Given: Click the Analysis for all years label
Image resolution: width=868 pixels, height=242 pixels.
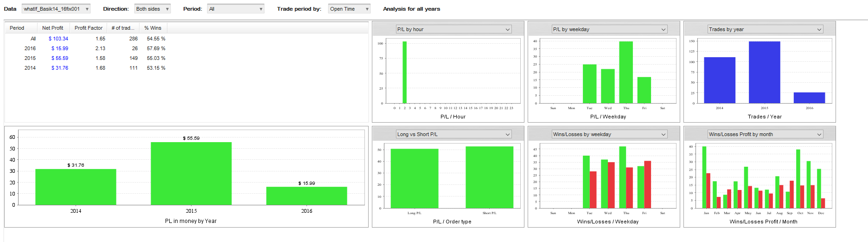Looking at the screenshot, I should pos(412,9).
